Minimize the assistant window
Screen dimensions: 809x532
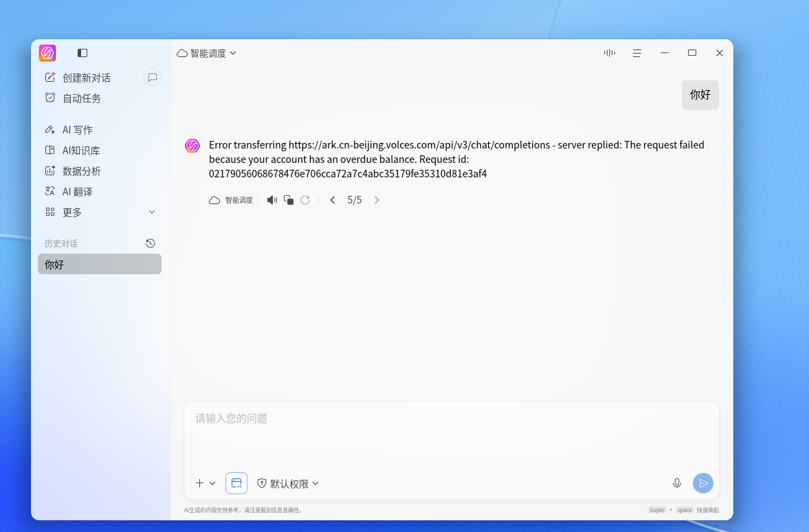665,53
